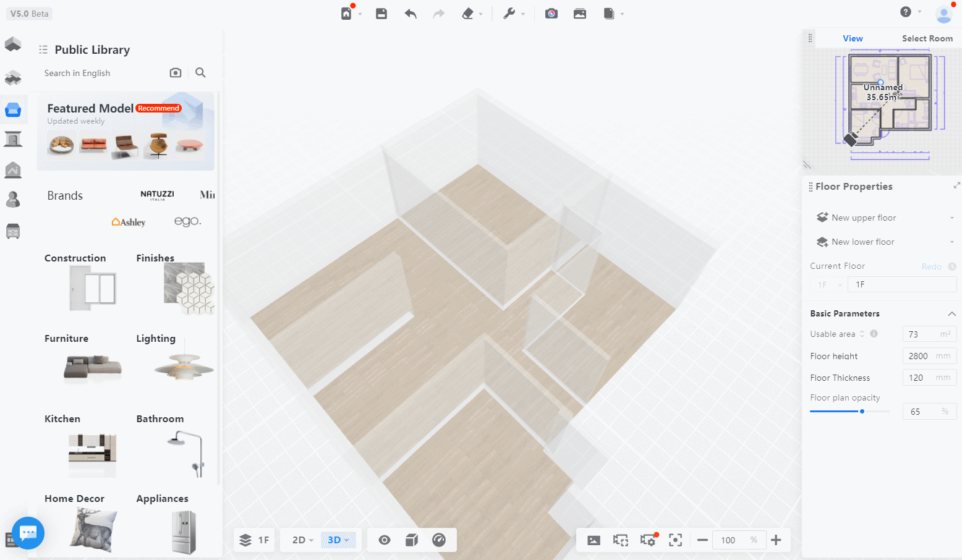Open the image gallery icon
The width and height of the screenshot is (962, 560).
click(x=580, y=14)
